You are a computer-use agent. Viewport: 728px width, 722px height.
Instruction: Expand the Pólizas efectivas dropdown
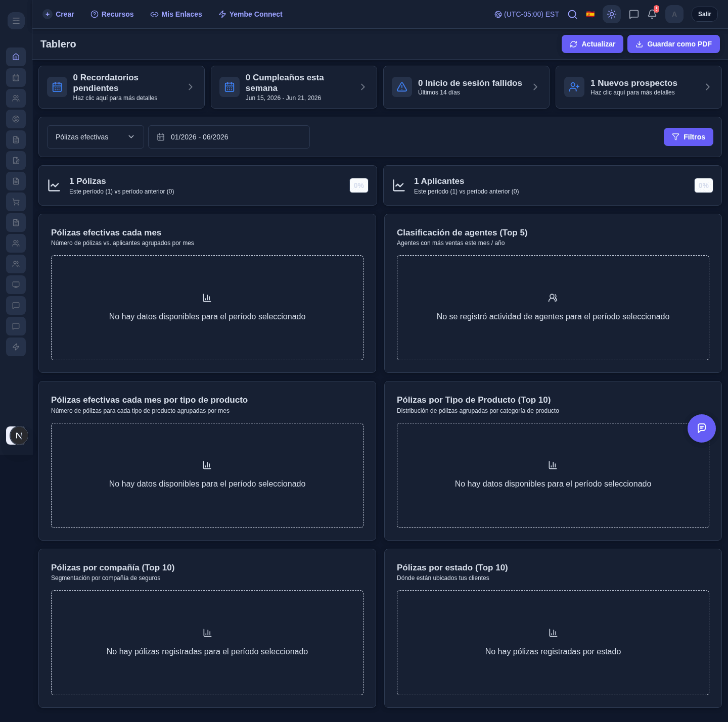[96, 137]
